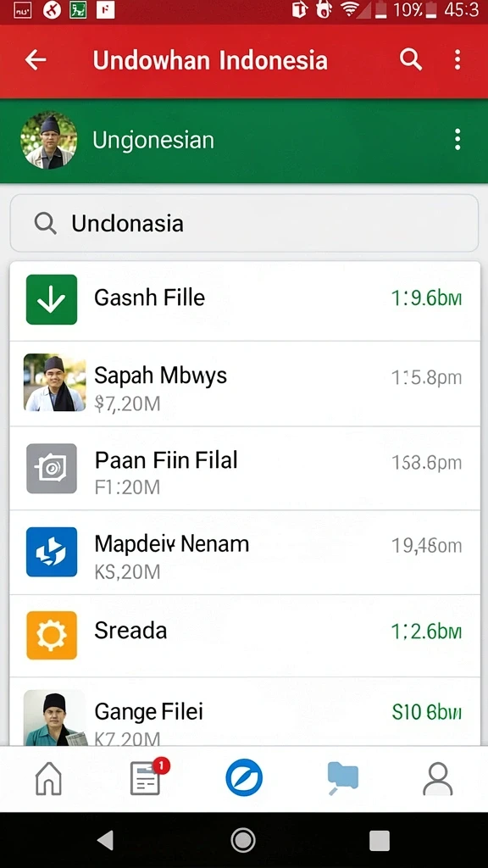Switch to the folder chat tab
The height and width of the screenshot is (868, 488).
pyautogui.click(x=342, y=778)
